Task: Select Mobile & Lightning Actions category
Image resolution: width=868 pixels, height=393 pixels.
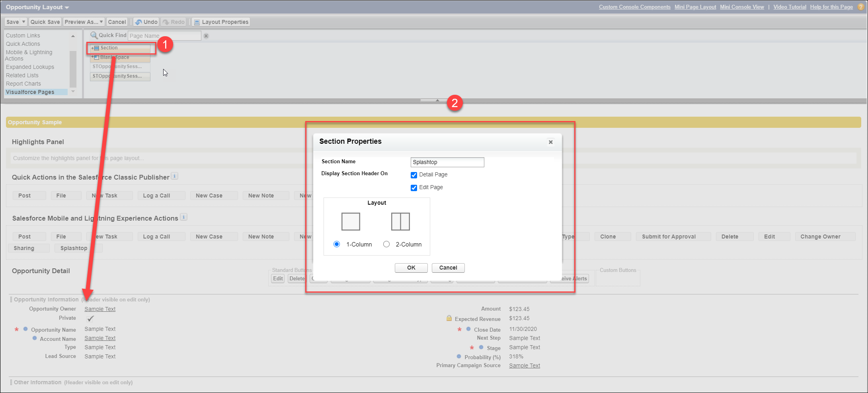Action: pyautogui.click(x=29, y=55)
